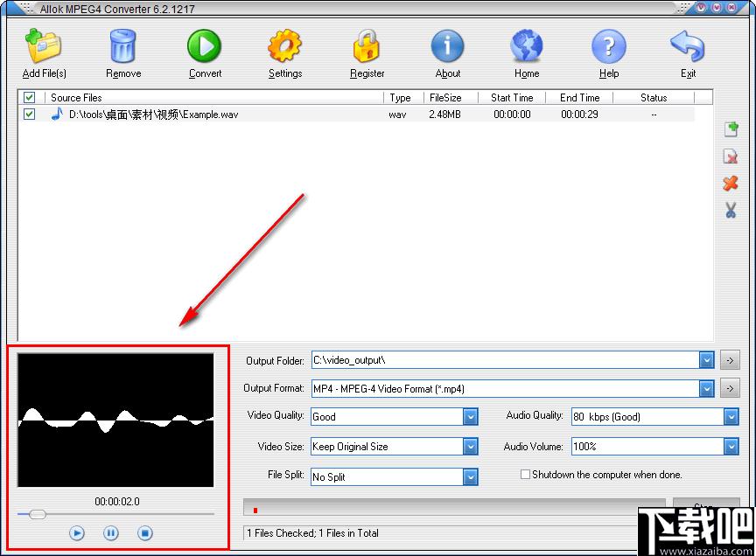
Task: Click the Keep Original Size value
Action: click(x=350, y=447)
